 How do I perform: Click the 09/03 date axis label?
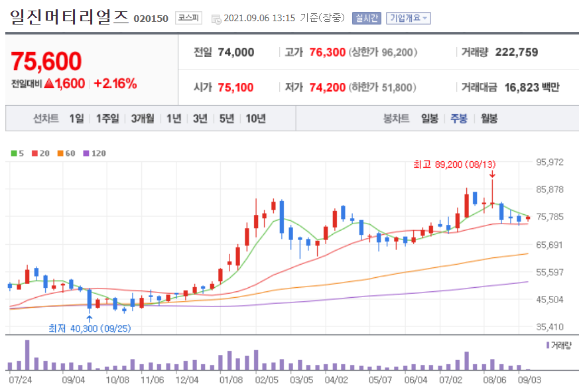click(x=529, y=380)
